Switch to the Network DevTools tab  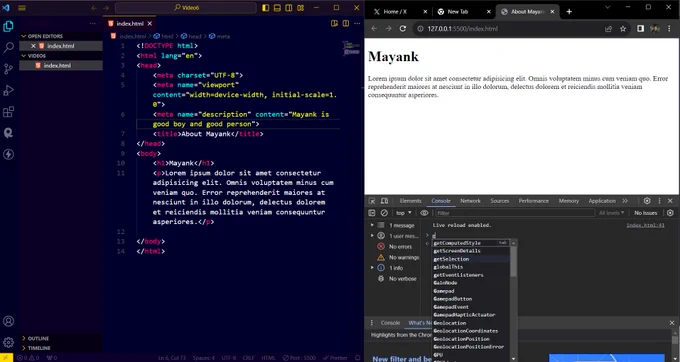(x=470, y=201)
